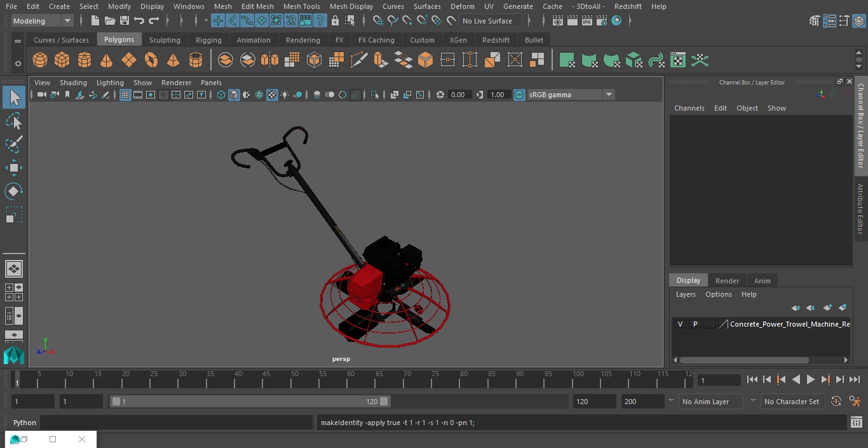Toggle lock selection icon in status line
Image resolution: width=868 pixels, height=448 pixels.
335,21
